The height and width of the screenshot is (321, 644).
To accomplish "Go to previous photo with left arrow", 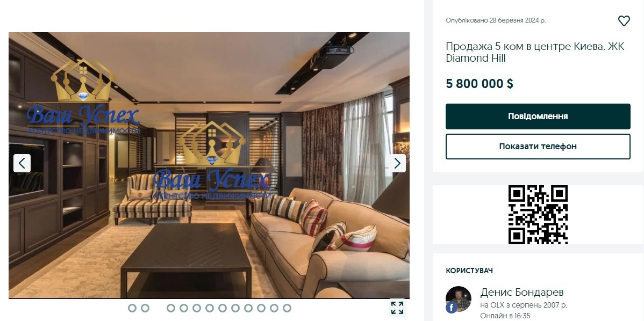I will pos(22,163).
